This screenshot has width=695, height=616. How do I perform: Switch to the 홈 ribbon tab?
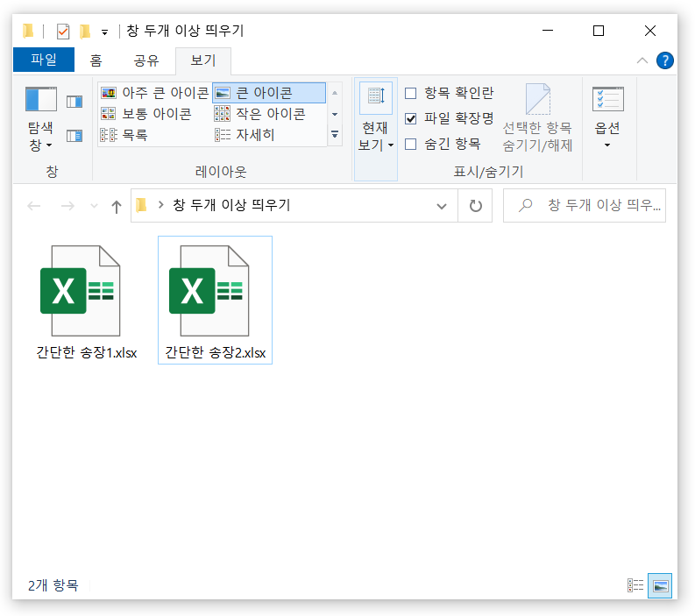click(96, 60)
